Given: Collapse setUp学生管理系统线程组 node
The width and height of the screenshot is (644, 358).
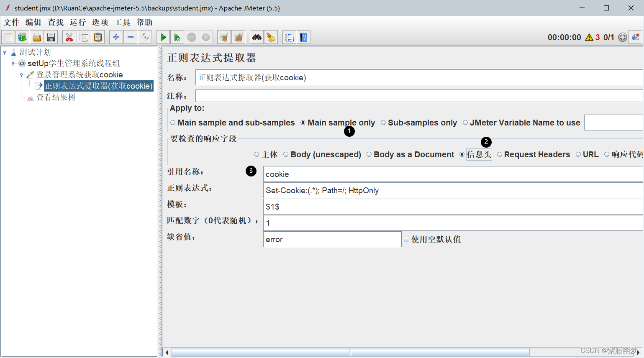Looking at the screenshot, I should pyautogui.click(x=13, y=64).
